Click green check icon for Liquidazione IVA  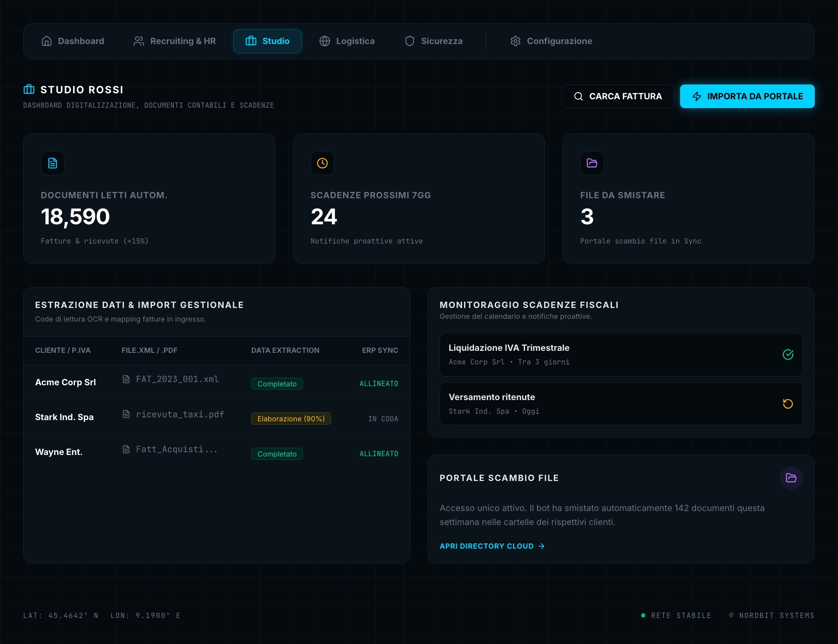coord(788,354)
